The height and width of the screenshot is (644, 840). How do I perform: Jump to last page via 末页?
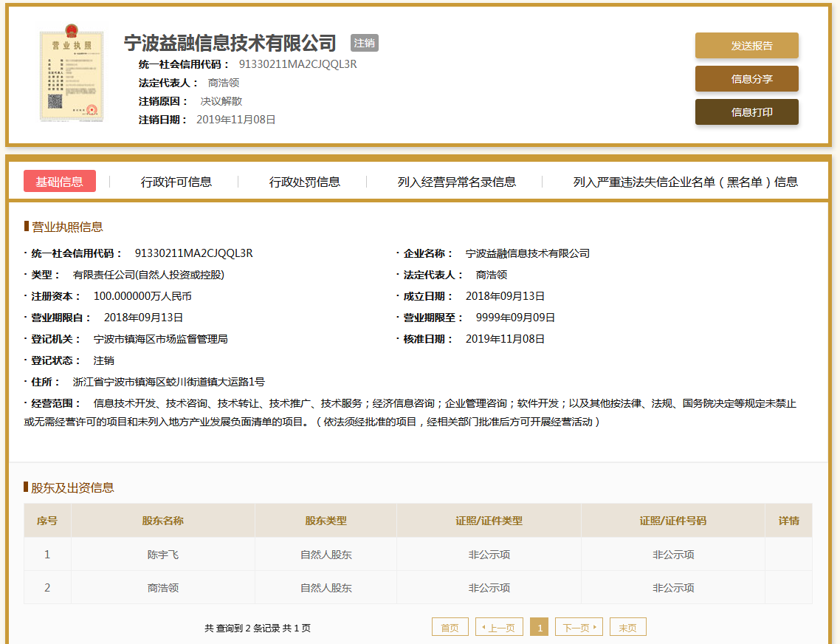628,628
